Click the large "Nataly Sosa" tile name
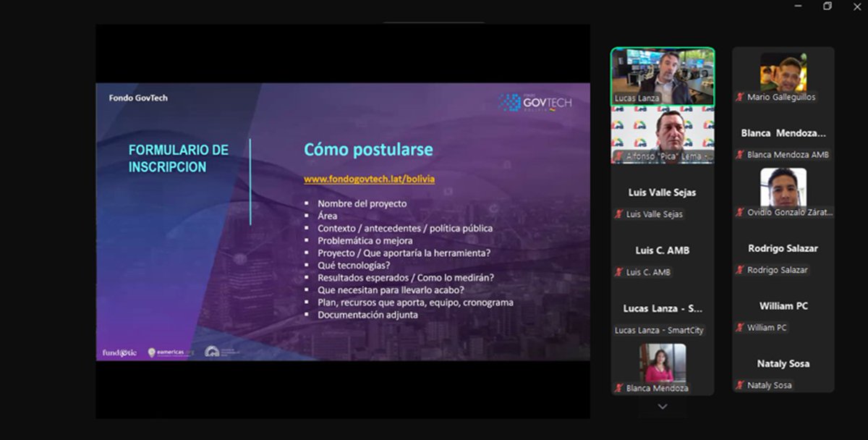Viewport: 868px width, 440px height. click(783, 364)
